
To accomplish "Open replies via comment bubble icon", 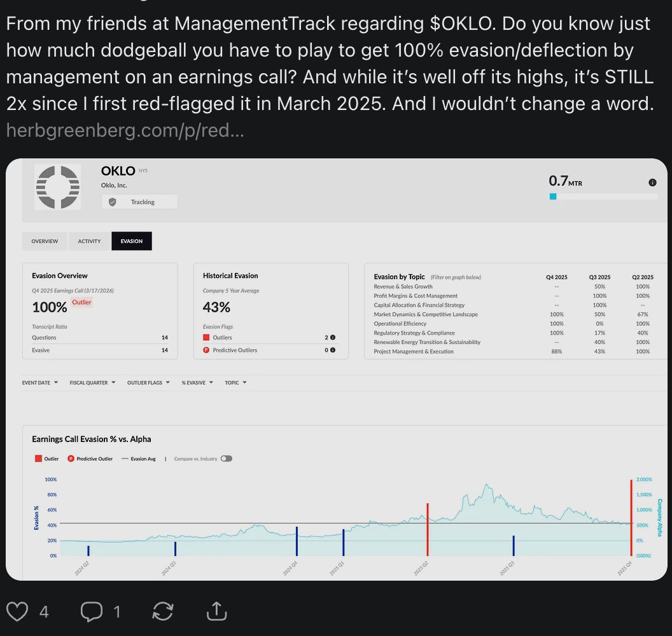I will [x=91, y=611].
